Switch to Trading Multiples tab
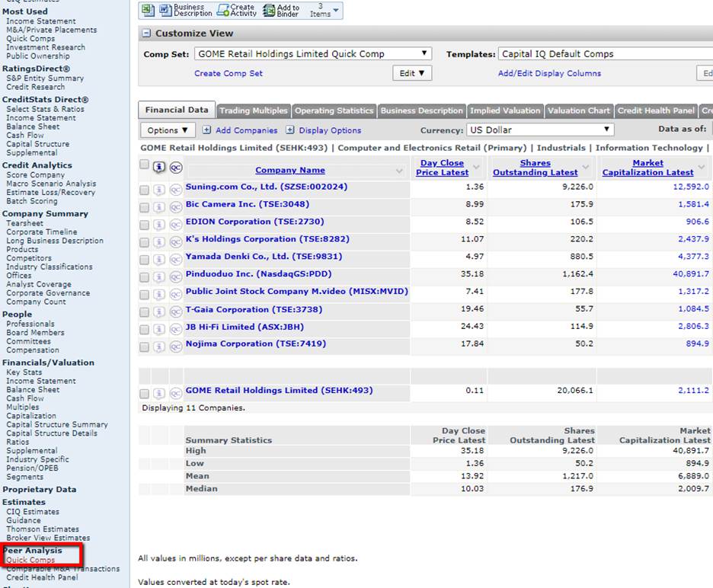This screenshot has width=713, height=588. pyautogui.click(x=253, y=110)
